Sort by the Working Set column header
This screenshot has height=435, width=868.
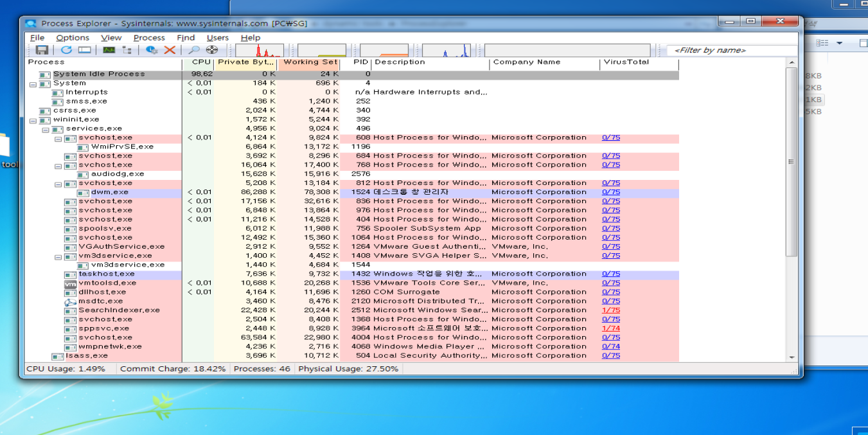[309, 63]
